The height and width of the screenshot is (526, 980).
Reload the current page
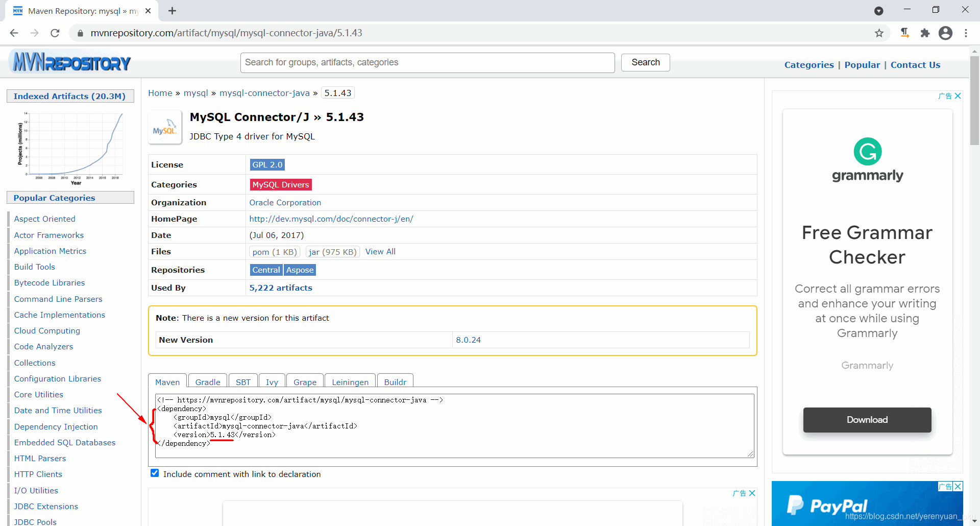click(55, 33)
